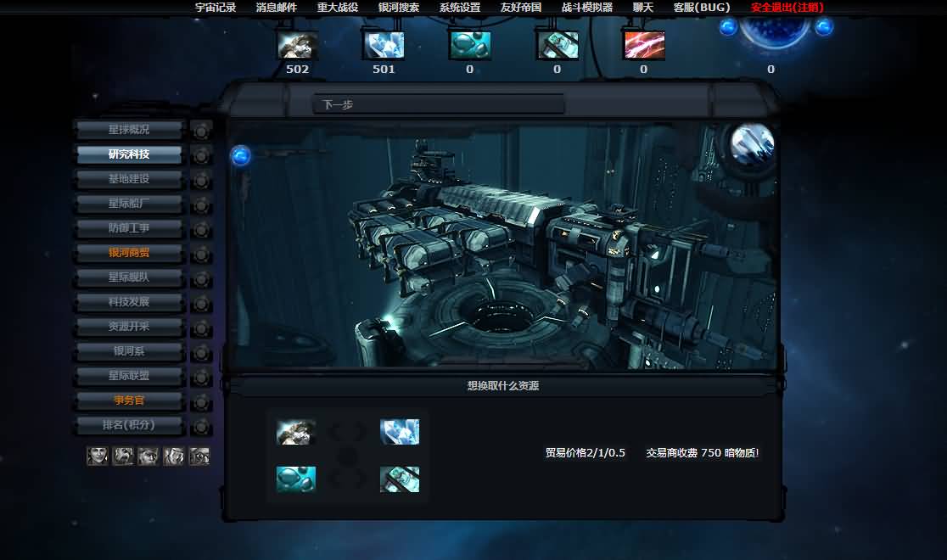The image size is (947, 560).
Task: Click the red lightning energy icon
Action: pos(644,45)
